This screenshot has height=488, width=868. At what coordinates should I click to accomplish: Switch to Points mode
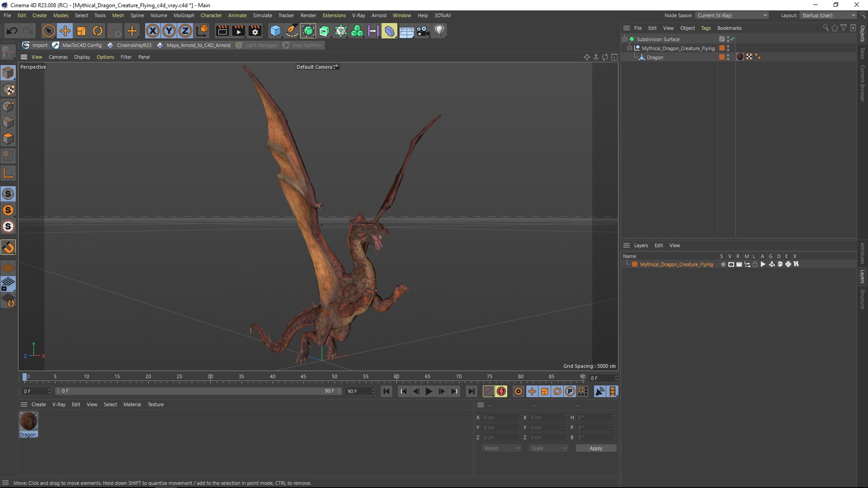point(8,106)
